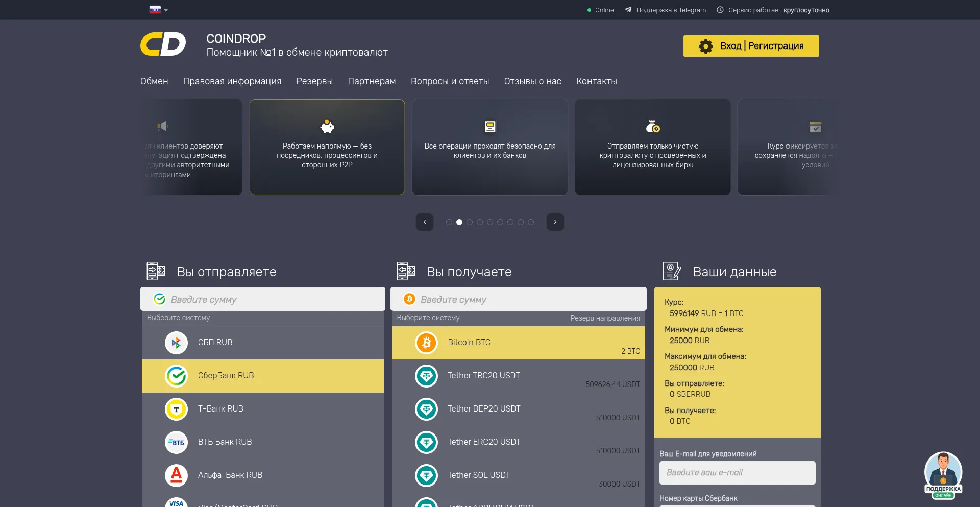This screenshot has height=507, width=980.
Task: Select last carousel pagination dot
Action: (x=531, y=222)
